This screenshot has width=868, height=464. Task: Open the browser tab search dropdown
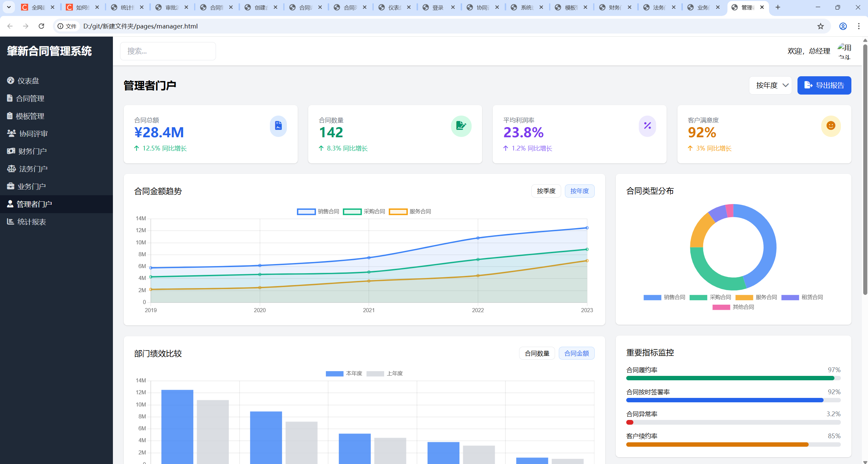9,7
